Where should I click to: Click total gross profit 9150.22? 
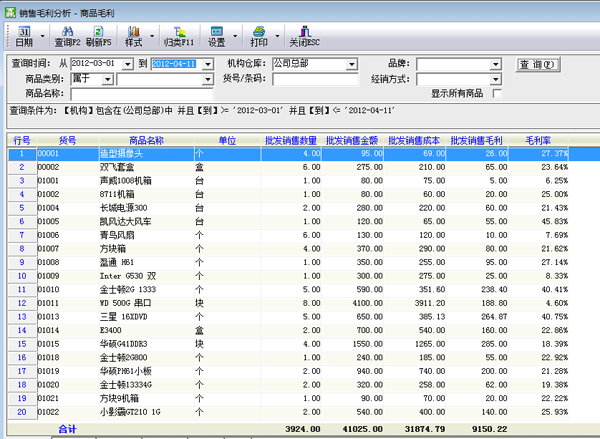click(489, 429)
